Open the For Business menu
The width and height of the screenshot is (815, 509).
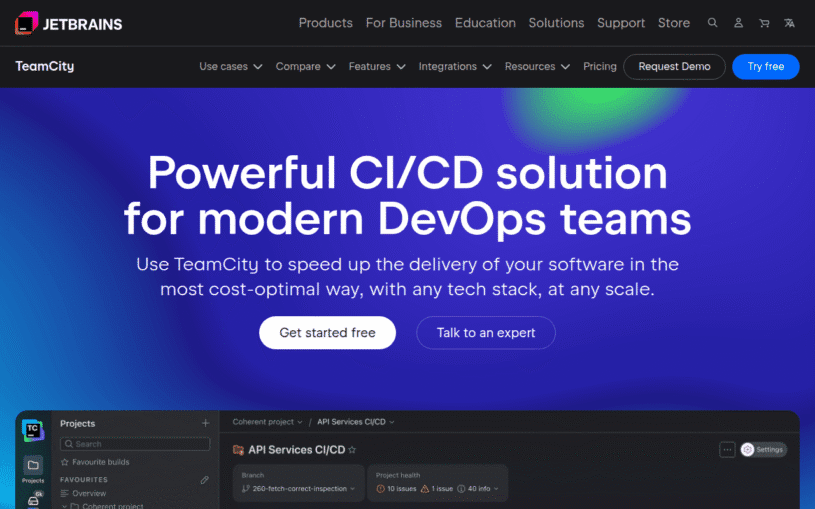tap(403, 23)
